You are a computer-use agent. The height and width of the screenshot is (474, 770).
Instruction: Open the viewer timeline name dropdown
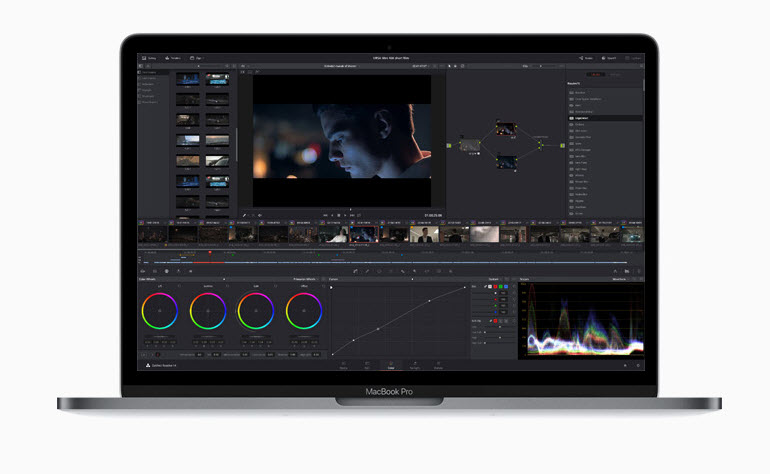(342, 66)
